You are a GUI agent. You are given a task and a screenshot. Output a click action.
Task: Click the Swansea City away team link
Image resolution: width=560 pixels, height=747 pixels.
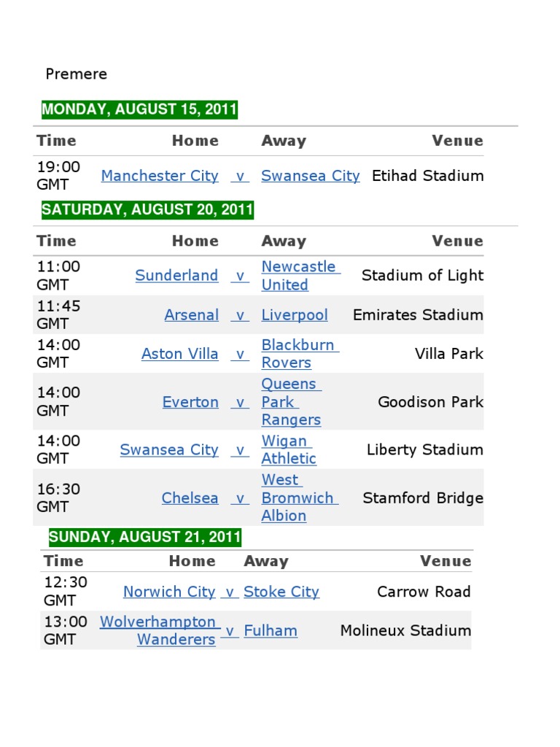point(310,176)
